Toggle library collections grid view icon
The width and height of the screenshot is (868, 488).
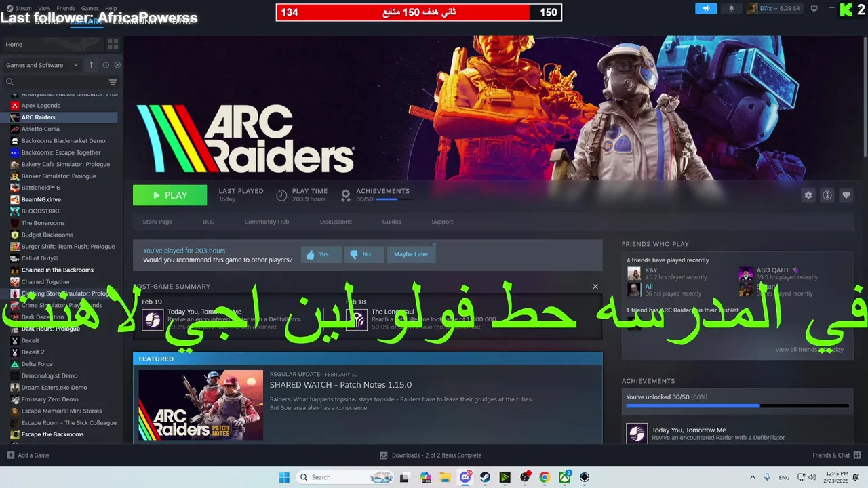tap(113, 45)
